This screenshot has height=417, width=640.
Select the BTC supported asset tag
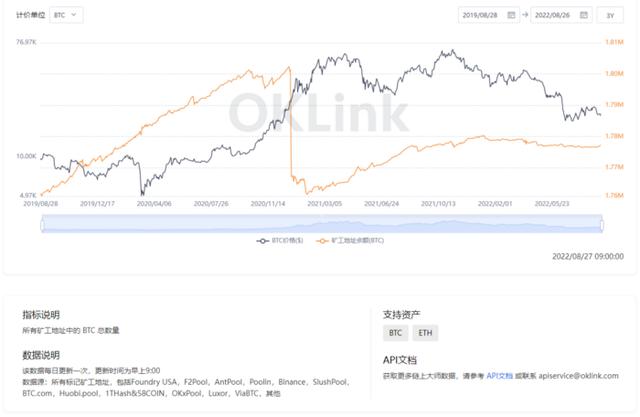(395, 333)
